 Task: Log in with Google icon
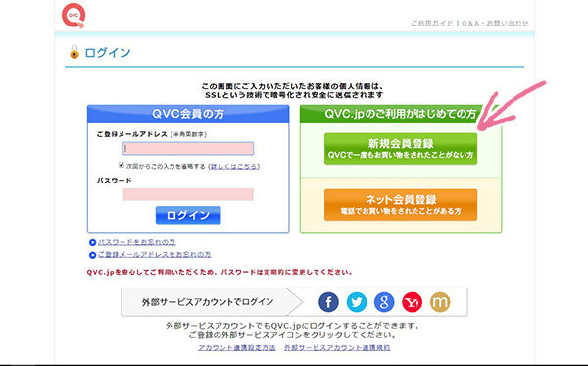pyautogui.click(x=384, y=302)
